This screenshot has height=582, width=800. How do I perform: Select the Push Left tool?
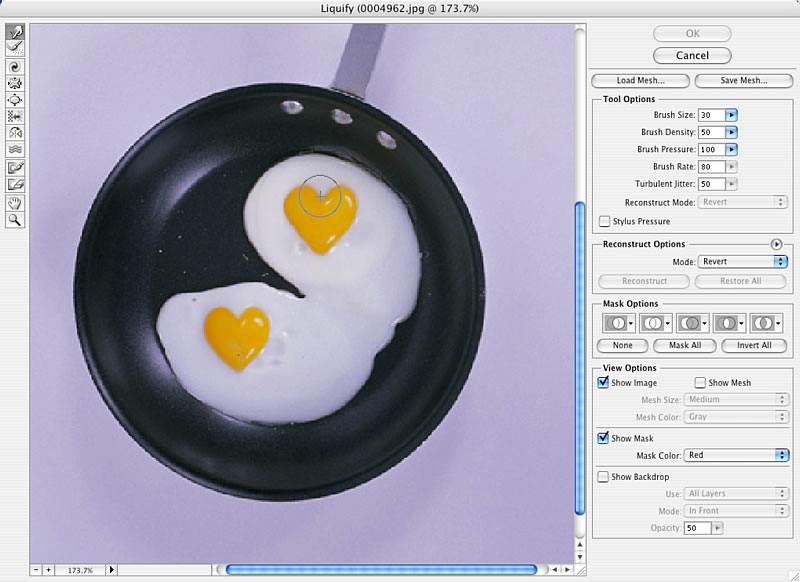(x=15, y=116)
